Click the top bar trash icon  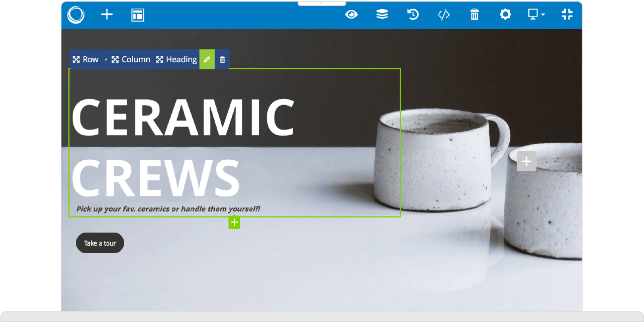click(x=475, y=15)
